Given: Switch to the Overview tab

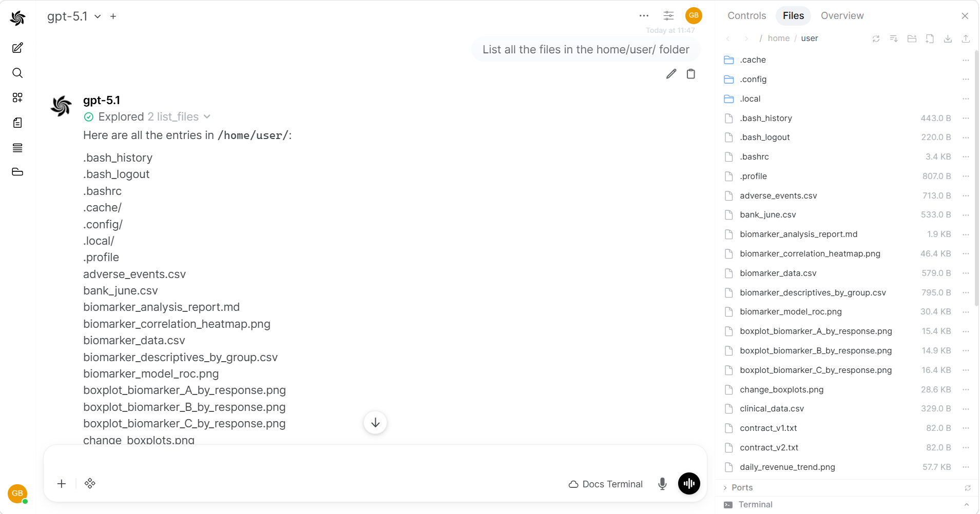Looking at the screenshot, I should [x=842, y=16].
